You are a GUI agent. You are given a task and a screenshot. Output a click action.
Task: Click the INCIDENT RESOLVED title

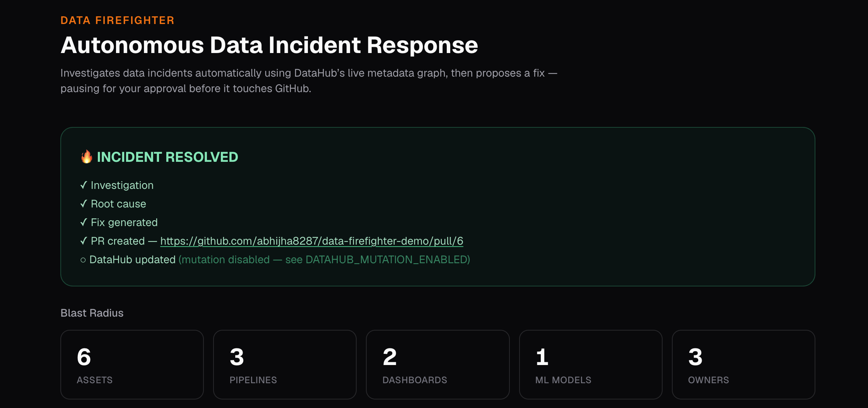click(x=167, y=157)
